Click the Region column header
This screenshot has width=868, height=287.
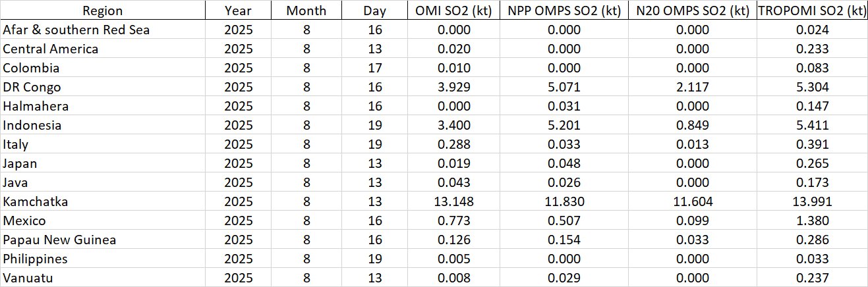pyautogui.click(x=102, y=11)
